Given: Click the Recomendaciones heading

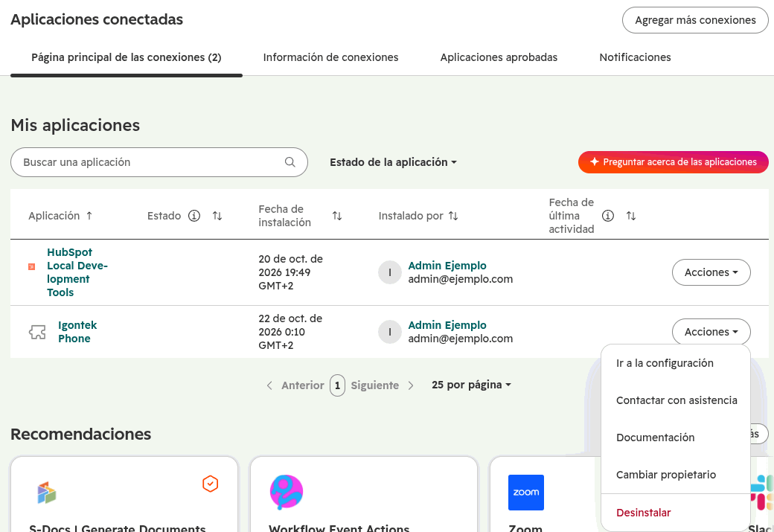Looking at the screenshot, I should [81, 435].
